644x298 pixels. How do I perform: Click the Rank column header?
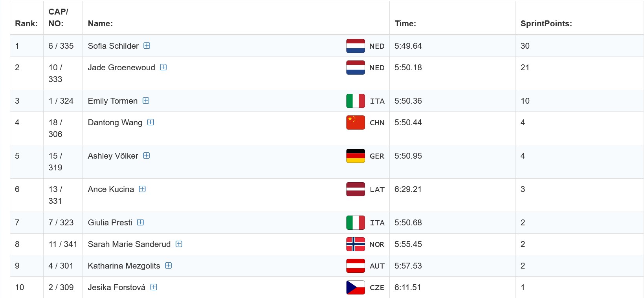[26, 24]
